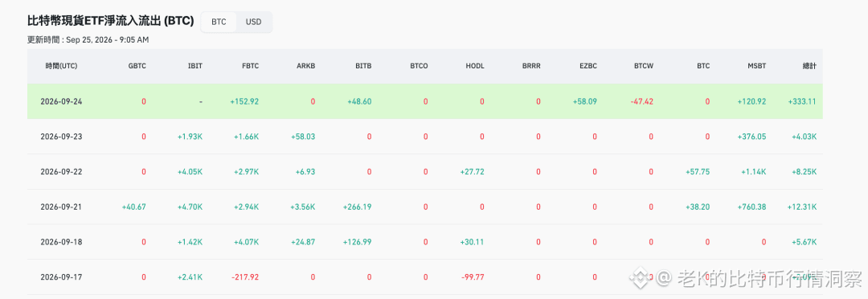The width and height of the screenshot is (868, 299).
Task: Click FBTC value +152.92
Action: (244, 101)
